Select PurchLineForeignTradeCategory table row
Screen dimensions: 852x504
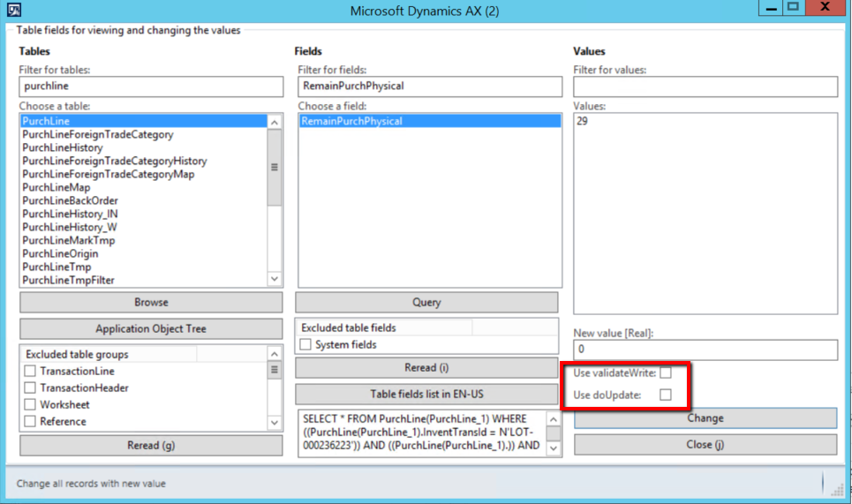(x=144, y=134)
